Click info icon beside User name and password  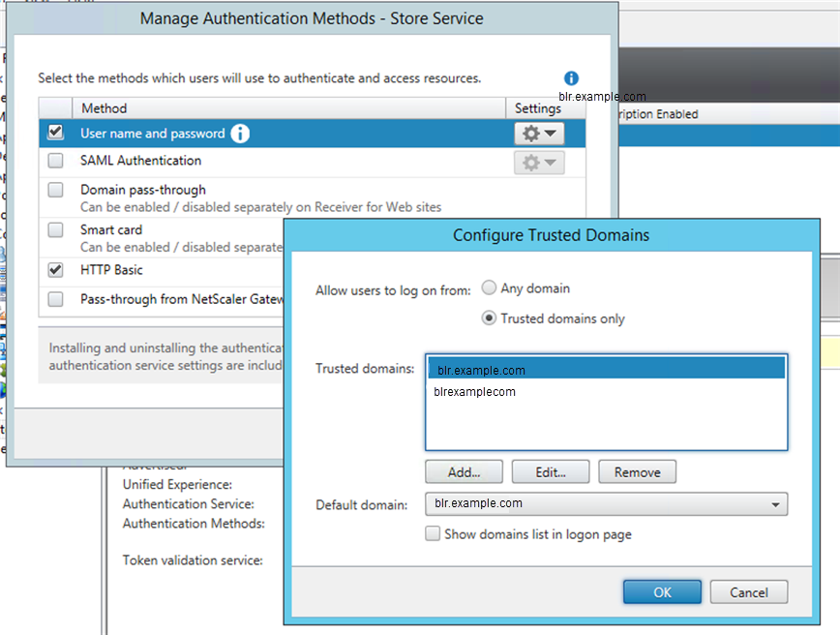coord(240,134)
